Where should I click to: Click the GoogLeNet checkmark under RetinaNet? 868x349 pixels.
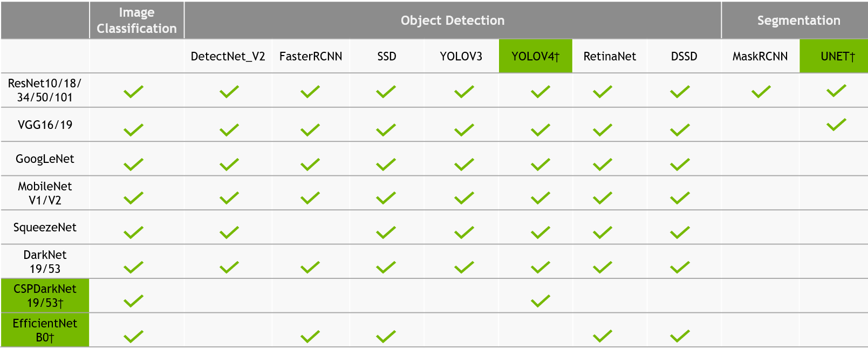(x=603, y=164)
